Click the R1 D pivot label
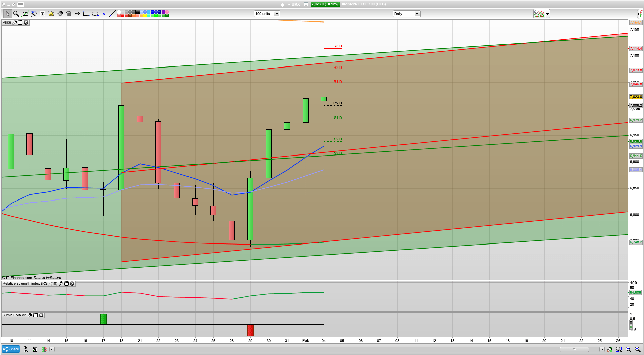 (338, 82)
